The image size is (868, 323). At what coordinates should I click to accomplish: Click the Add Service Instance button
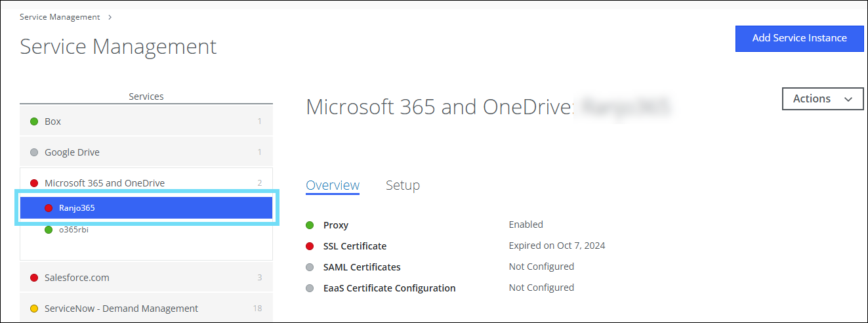click(x=799, y=38)
